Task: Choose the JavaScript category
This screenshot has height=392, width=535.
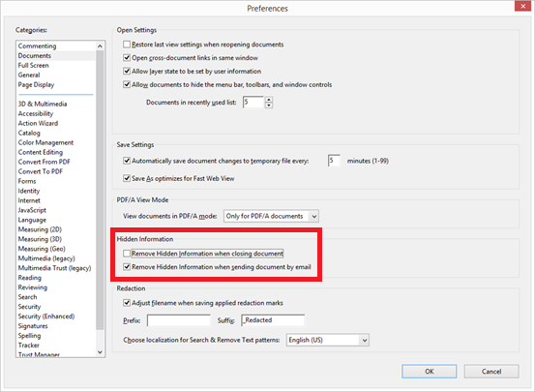Action: [x=32, y=210]
